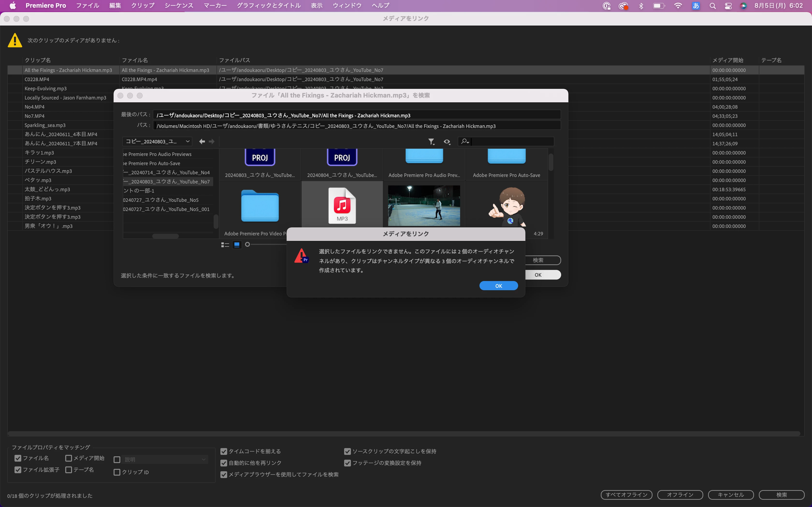Screen dimensions: 812x507
Task: Enable the メディア開始 checkbox
Action: [x=69, y=458]
